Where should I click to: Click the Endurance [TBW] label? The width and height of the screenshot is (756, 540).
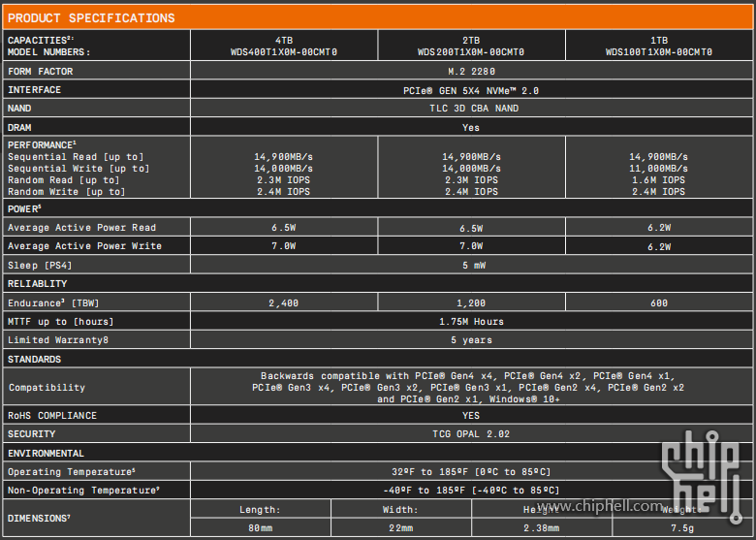(53, 302)
